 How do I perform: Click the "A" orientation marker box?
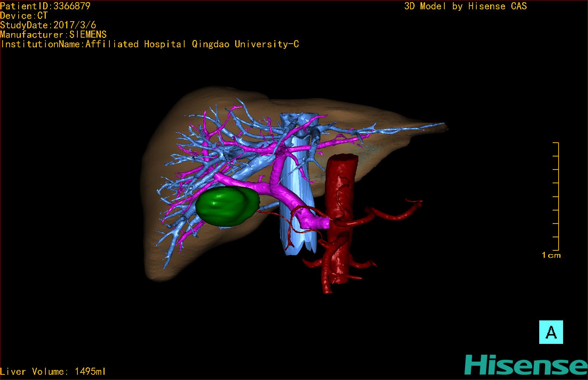551,332
